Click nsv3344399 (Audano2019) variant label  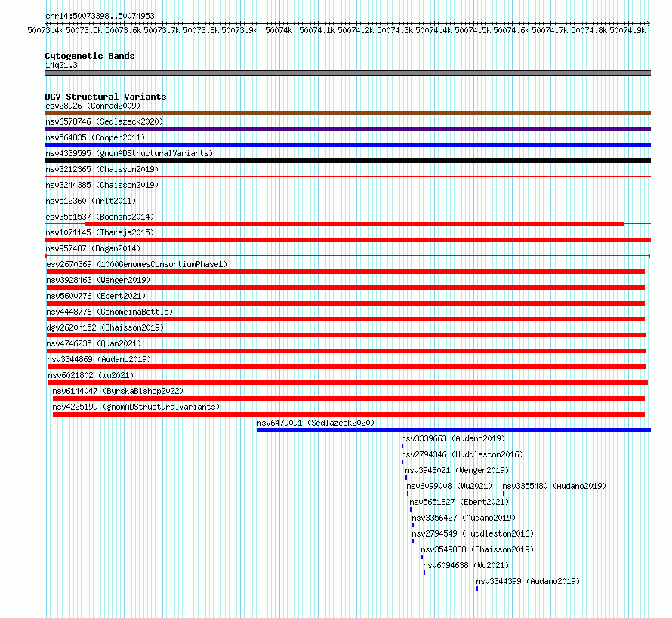(528, 581)
